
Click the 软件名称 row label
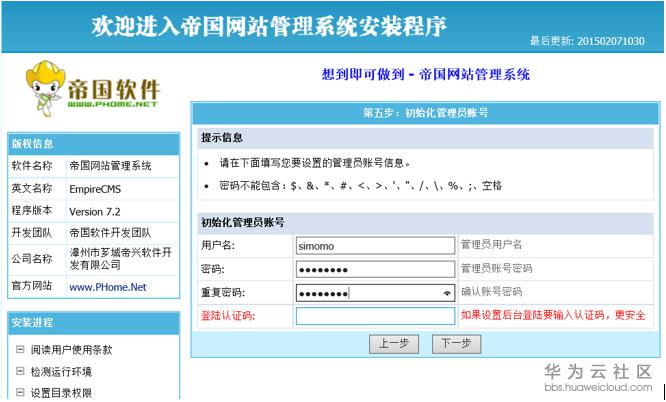(x=32, y=166)
